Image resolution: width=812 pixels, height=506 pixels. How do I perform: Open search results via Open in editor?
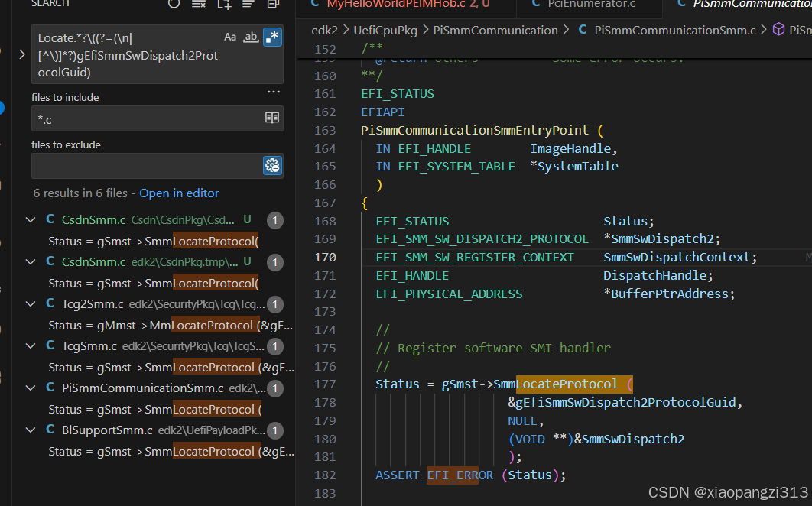pos(179,193)
